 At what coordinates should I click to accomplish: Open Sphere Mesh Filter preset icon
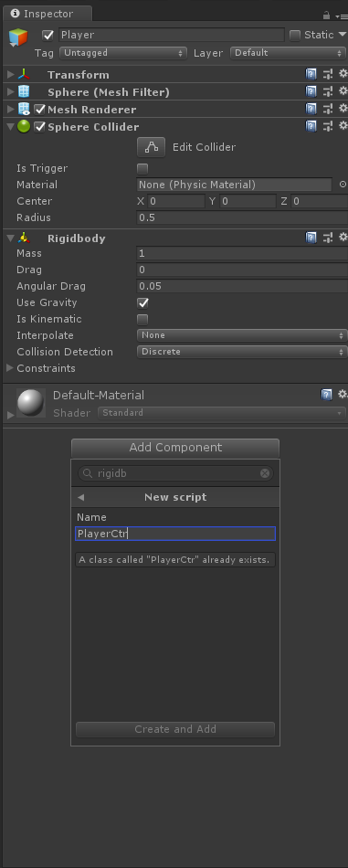tap(328, 92)
